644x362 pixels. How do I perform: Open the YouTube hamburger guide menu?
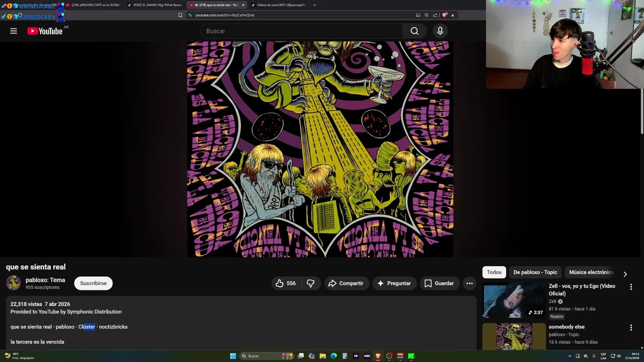[x=14, y=31]
